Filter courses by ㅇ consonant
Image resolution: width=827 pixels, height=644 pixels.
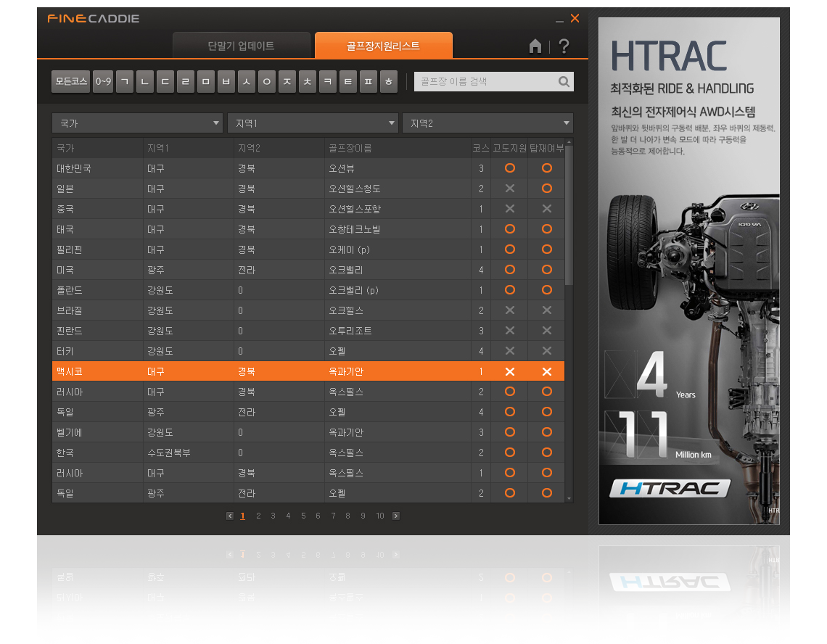[267, 82]
